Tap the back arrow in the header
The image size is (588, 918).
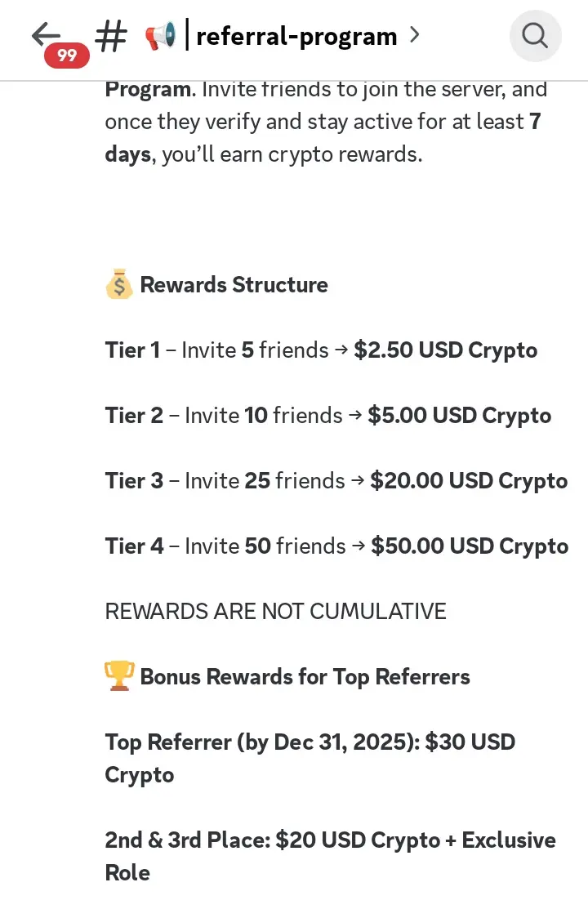(x=45, y=34)
